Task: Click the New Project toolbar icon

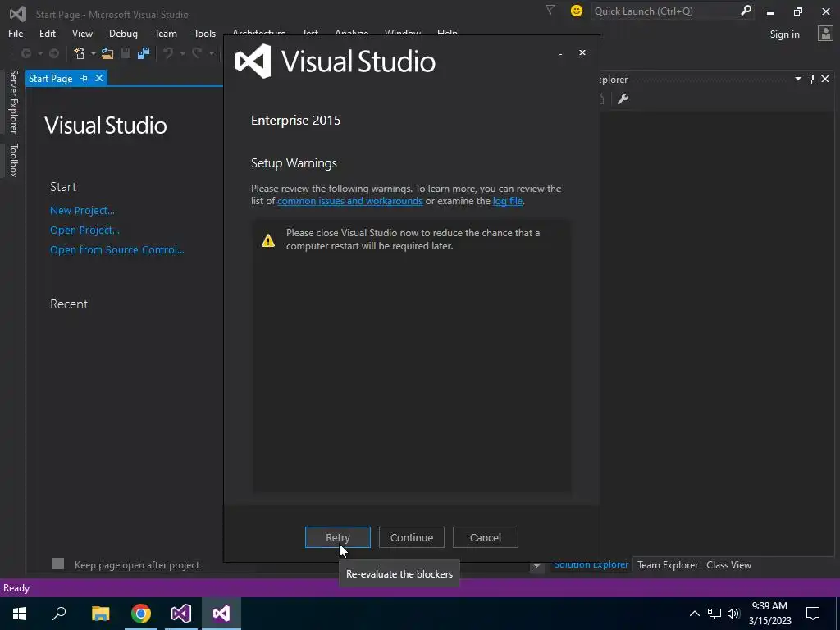Action: point(80,53)
